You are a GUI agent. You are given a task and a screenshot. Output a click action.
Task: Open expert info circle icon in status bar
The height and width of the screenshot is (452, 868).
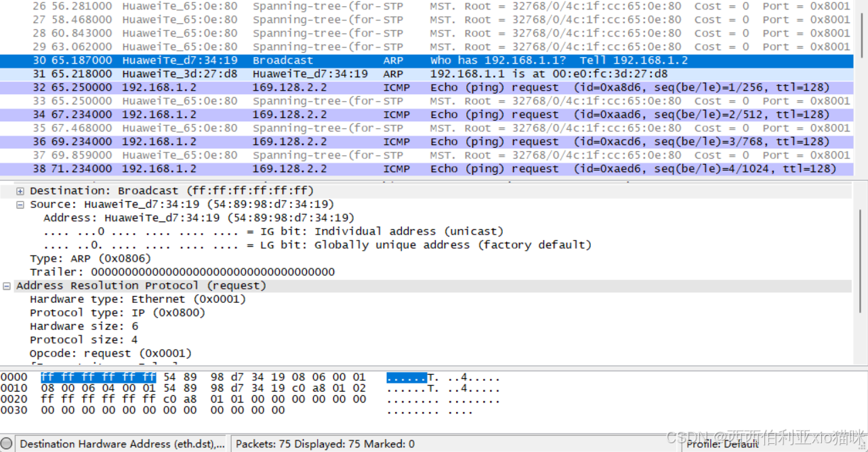(x=7, y=444)
